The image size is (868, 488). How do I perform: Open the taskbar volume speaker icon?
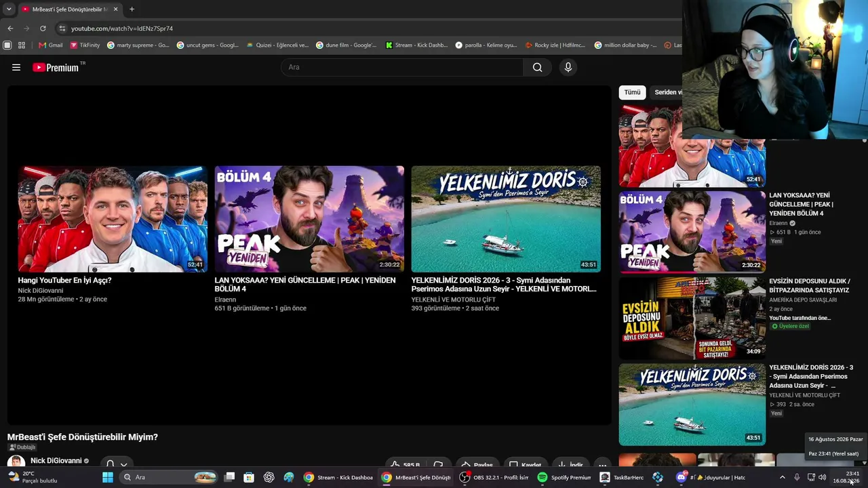822,477
